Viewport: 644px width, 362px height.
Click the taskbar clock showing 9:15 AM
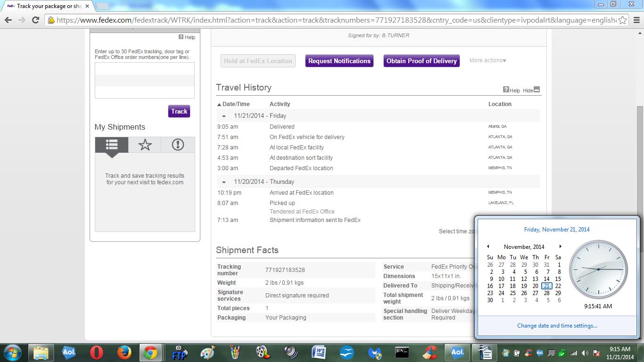[620, 353]
